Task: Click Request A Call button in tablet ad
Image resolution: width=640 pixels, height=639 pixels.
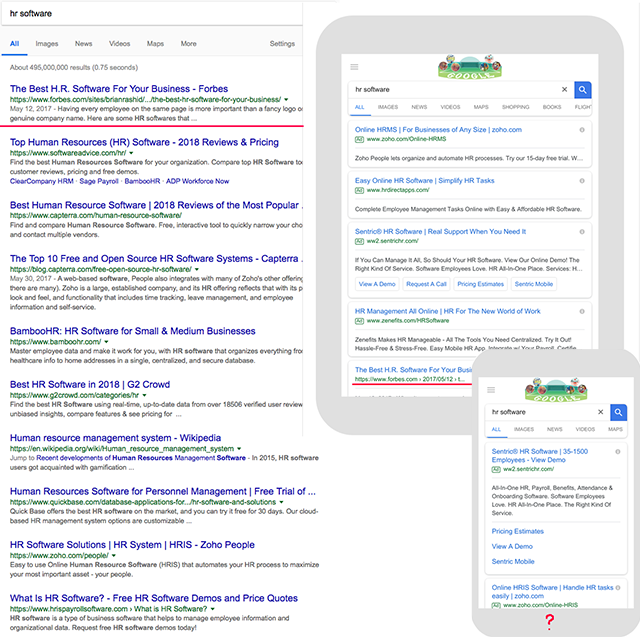Action: click(426, 284)
